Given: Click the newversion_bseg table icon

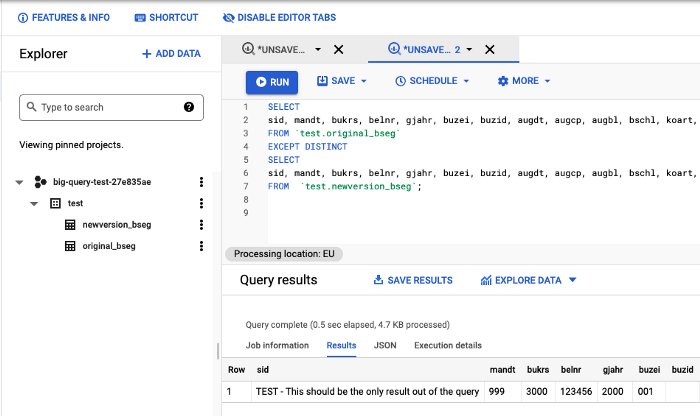Looking at the screenshot, I should [70, 225].
